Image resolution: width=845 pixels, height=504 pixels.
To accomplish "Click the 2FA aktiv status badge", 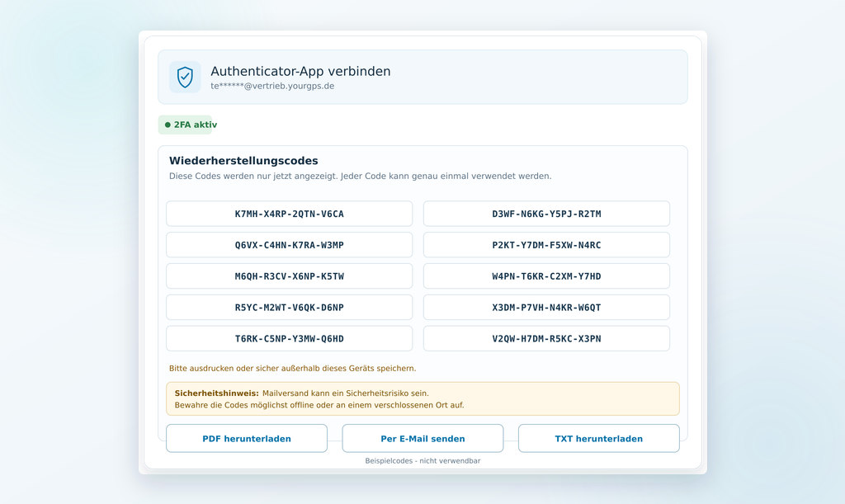I will 186,125.
